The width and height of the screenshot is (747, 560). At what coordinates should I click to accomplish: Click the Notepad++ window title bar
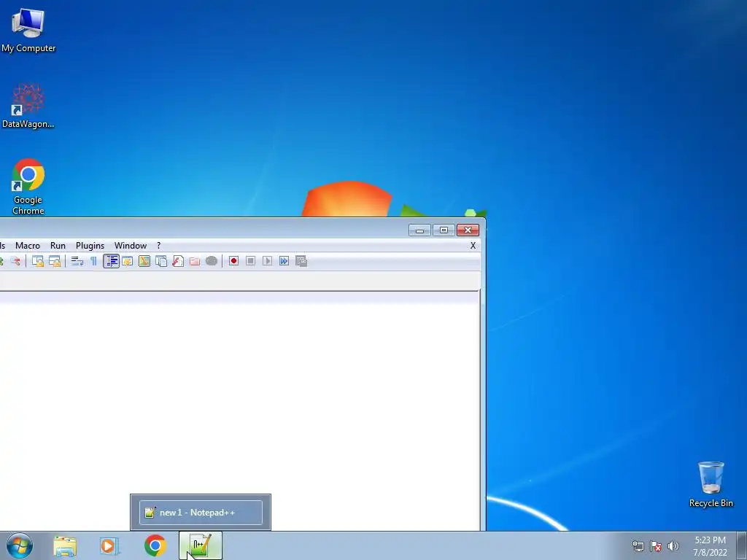click(x=203, y=230)
